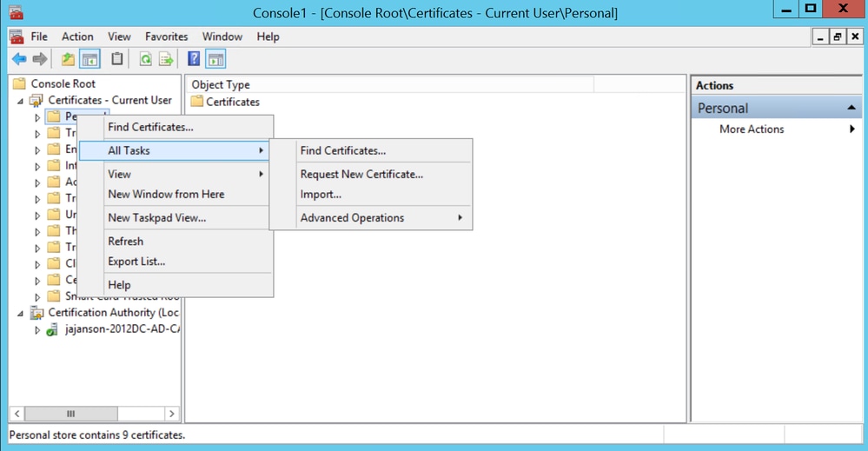Viewport: 868px width, 451px height.
Task: Expand the tree node beside the 'En' folder
Action: tap(37, 150)
